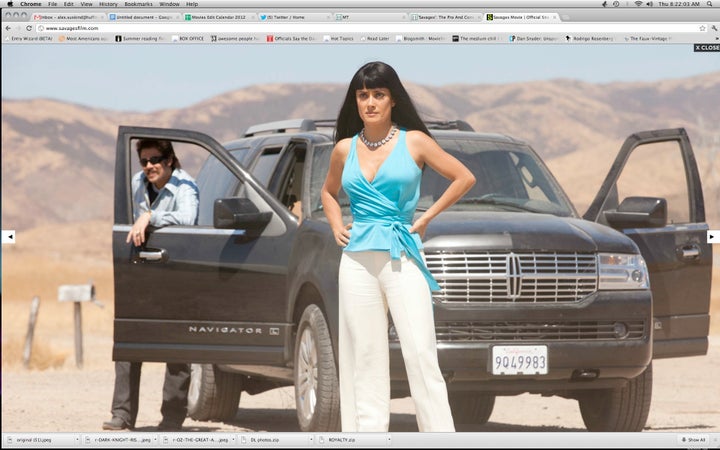Viewport: 720px width, 450px height.
Task: Open the Read Later bookmark
Action: (x=375, y=39)
